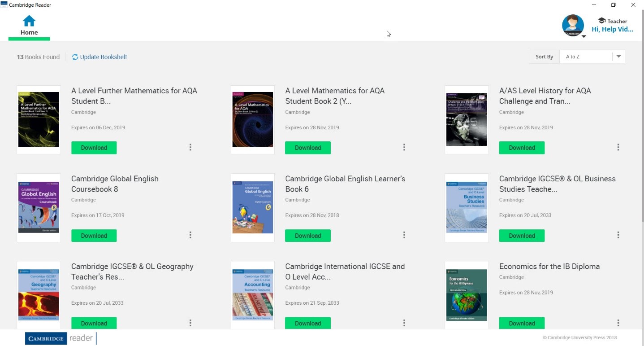The width and height of the screenshot is (644, 346).
Task: Open A/AS Level History book cover thumbnail
Action: (467, 119)
